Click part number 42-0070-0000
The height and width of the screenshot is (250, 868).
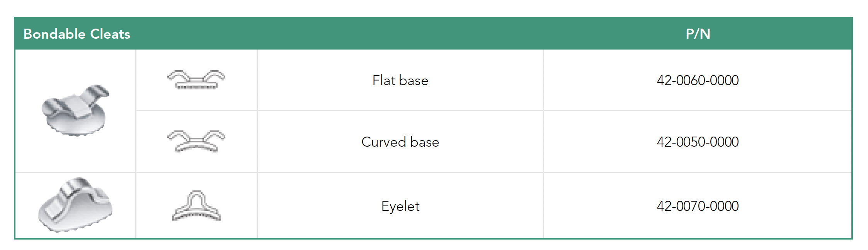(x=698, y=206)
